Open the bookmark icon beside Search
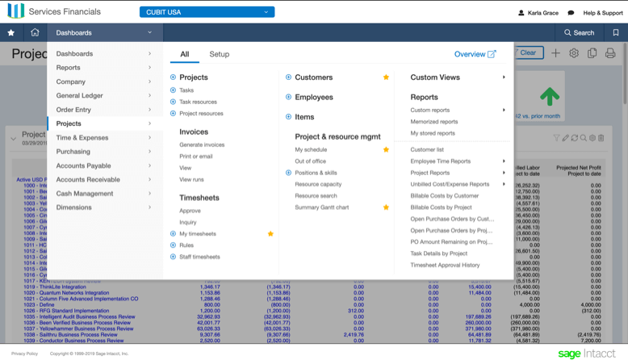The height and width of the screenshot is (364, 628). [x=616, y=33]
